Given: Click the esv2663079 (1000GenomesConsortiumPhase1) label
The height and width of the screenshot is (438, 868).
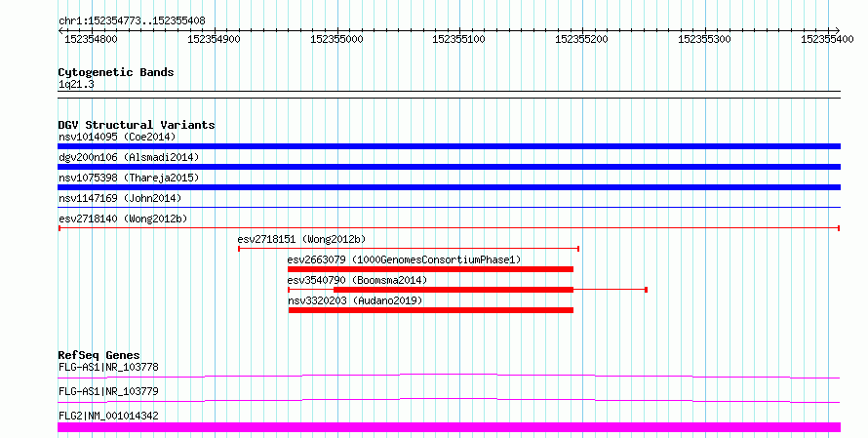Looking at the screenshot, I should [x=404, y=259].
